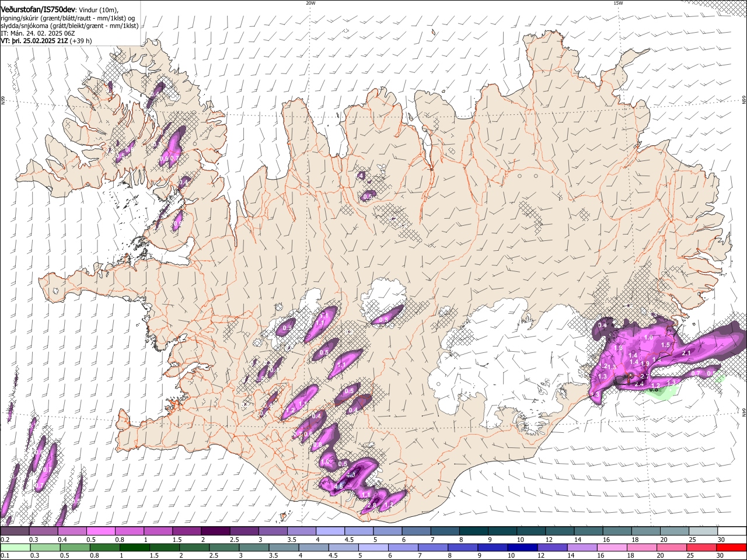Click the "30" label on the upper legend row
Image resolution: width=747 pixels, height=560 pixels.
[721, 540]
